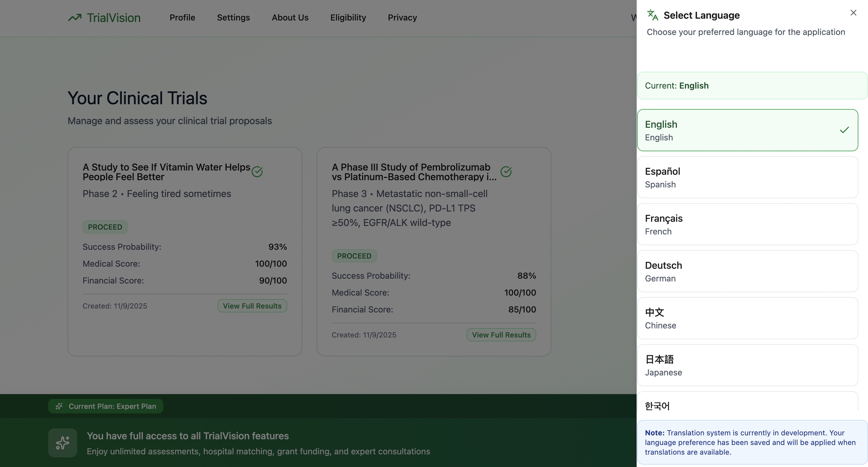The width and height of the screenshot is (868, 467).
Task: View Full Results for Pembrolizumab study
Action: (501, 335)
